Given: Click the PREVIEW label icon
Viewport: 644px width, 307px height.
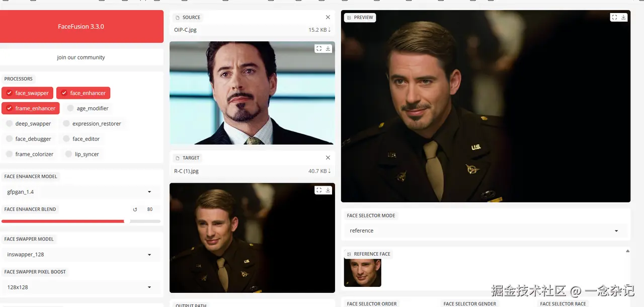Looking at the screenshot, I should 349,18.
